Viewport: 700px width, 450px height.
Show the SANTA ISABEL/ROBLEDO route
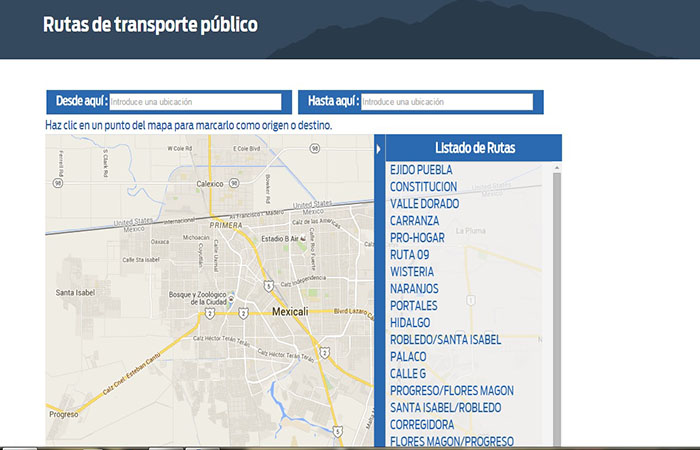coord(445,408)
